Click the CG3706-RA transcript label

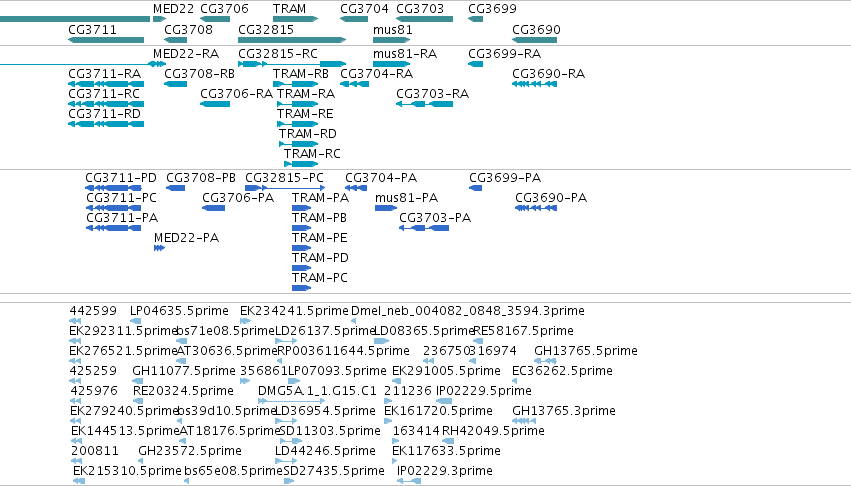tap(237, 93)
